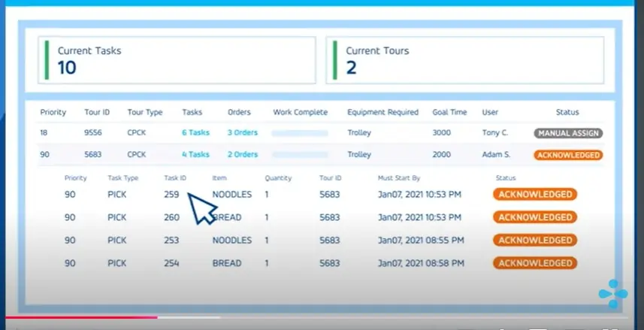Click the Task ID column header
Screen dimensions: 644x330
point(175,178)
